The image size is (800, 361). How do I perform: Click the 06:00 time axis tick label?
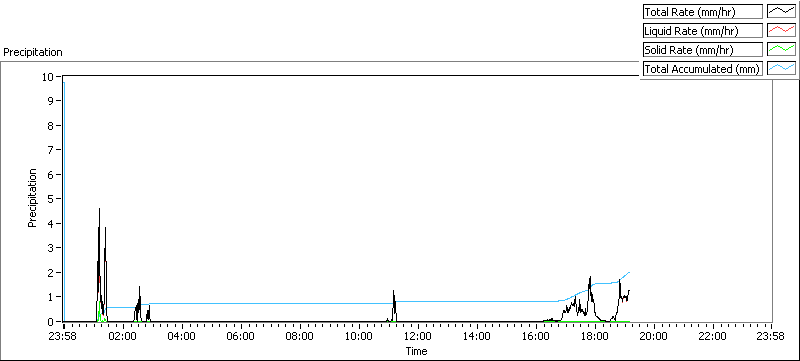tap(241, 336)
